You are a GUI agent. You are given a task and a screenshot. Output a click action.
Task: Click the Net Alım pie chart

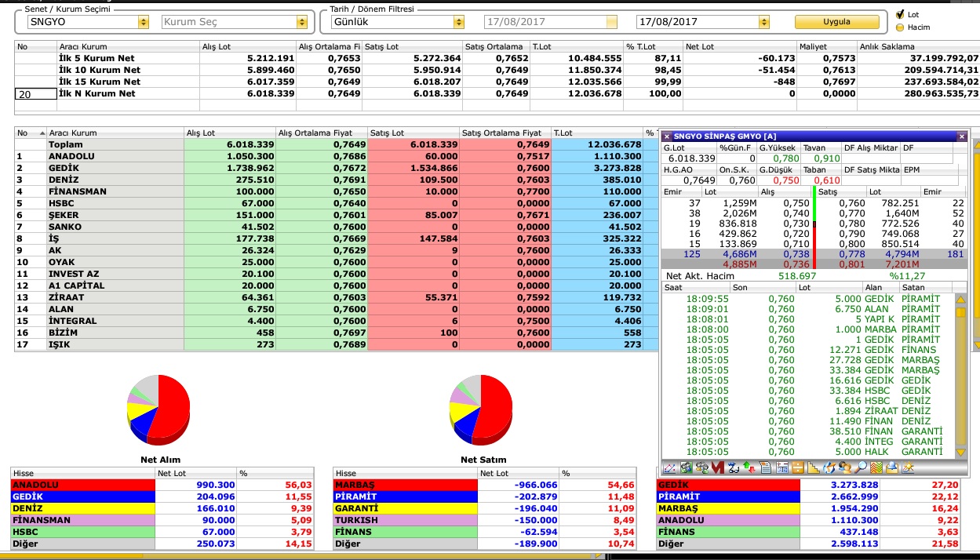click(158, 409)
